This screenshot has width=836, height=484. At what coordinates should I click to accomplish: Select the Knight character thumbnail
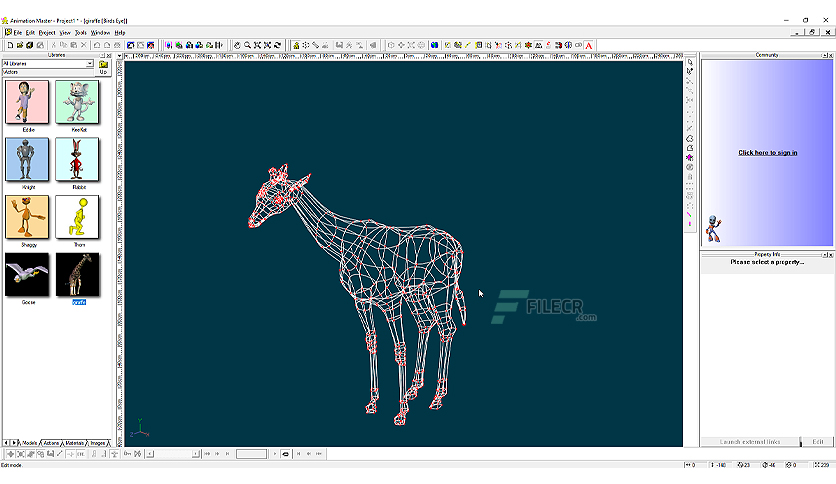point(27,159)
